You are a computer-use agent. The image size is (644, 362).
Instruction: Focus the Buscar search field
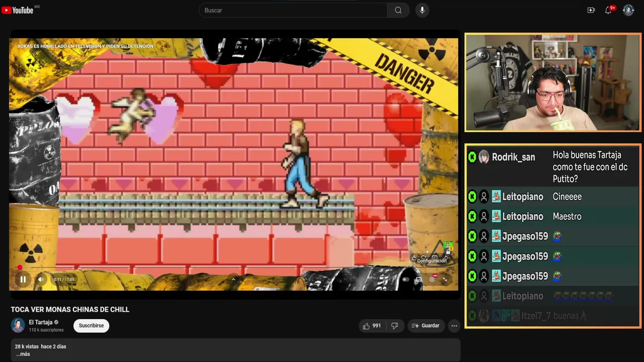(x=293, y=10)
